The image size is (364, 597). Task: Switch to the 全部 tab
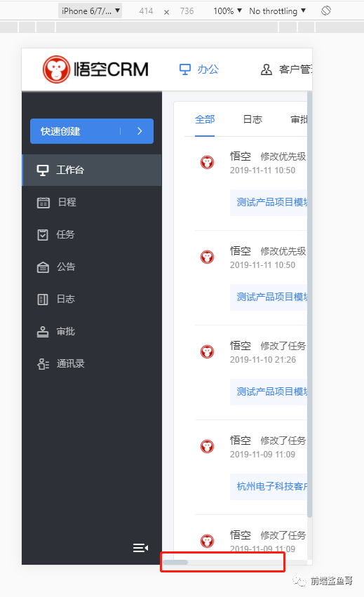(205, 119)
